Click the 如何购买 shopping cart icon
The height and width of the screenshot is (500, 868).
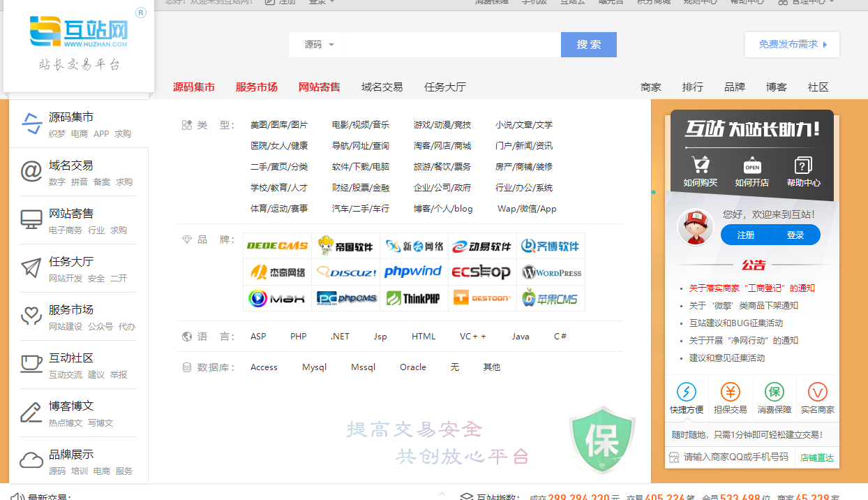(x=701, y=166)
